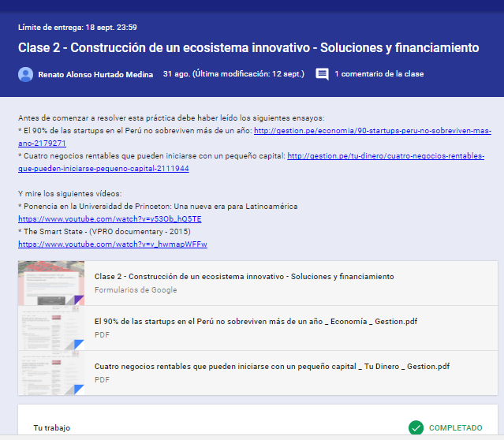Open the Princeton talk YouTube link
Screen dimensions: 504x440
(x=110, y=219)
